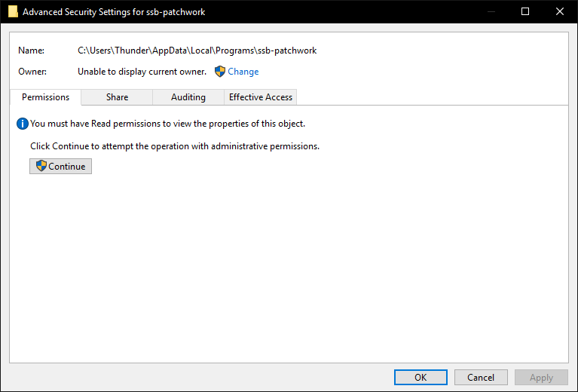The height and width of the screenshot is (392, 578).
Task: Switch to the Share tab
Action: tap(118, 97)
